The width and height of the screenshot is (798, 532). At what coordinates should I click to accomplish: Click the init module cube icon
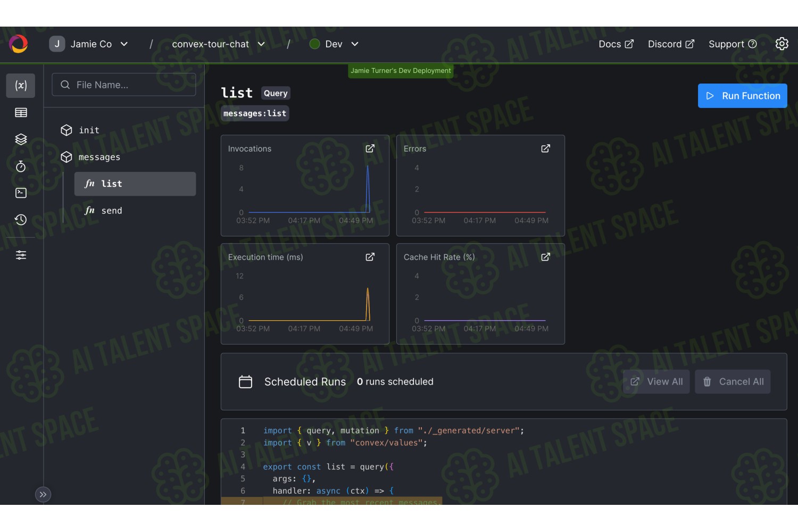[x=66, y=130]
